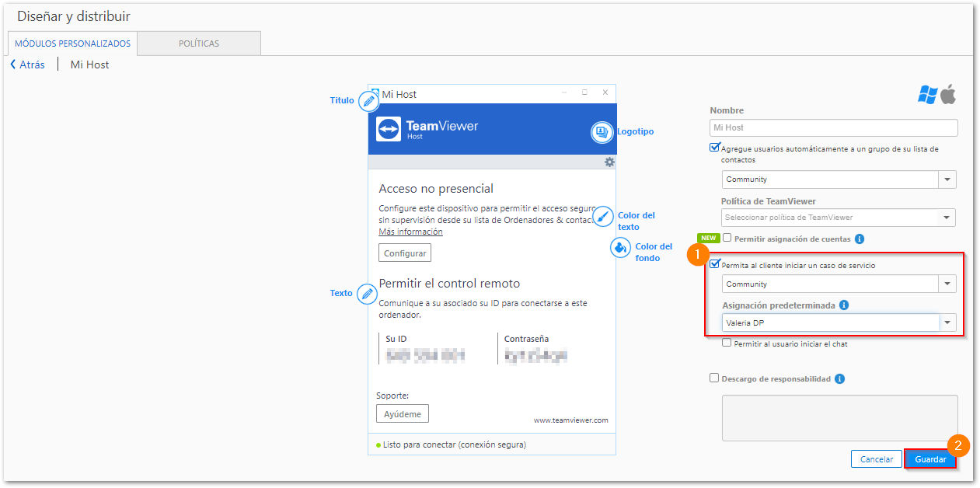The image size is (980, 488).
Task: Click the Logotipo image icon
Action: [x=602, y=132]
